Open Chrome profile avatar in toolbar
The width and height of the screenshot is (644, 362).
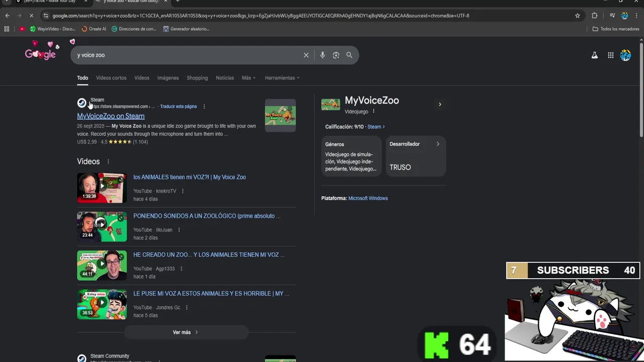(624, 16)
